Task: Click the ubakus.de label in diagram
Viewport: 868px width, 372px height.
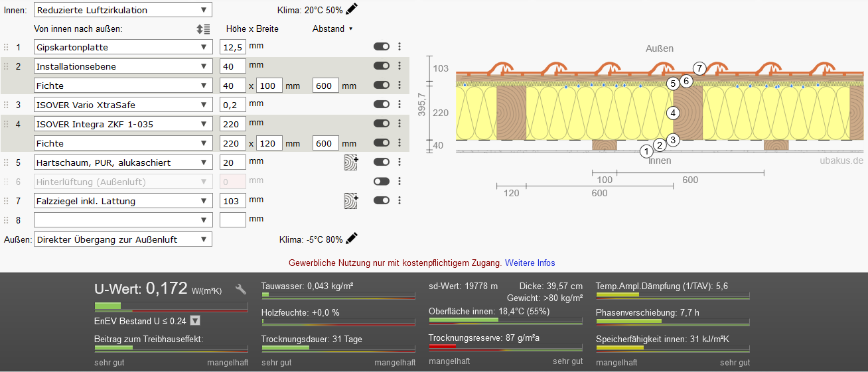Action: (841, 160)
